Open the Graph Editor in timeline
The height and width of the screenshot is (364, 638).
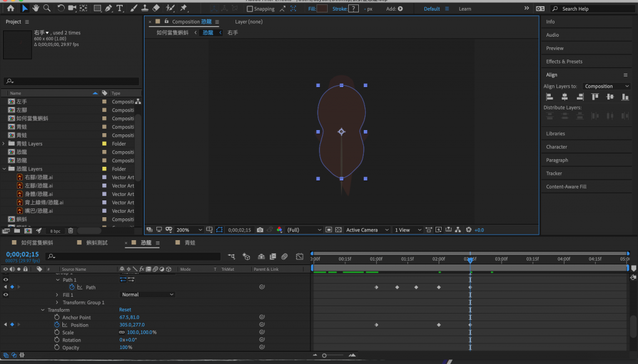pos(300,256)
